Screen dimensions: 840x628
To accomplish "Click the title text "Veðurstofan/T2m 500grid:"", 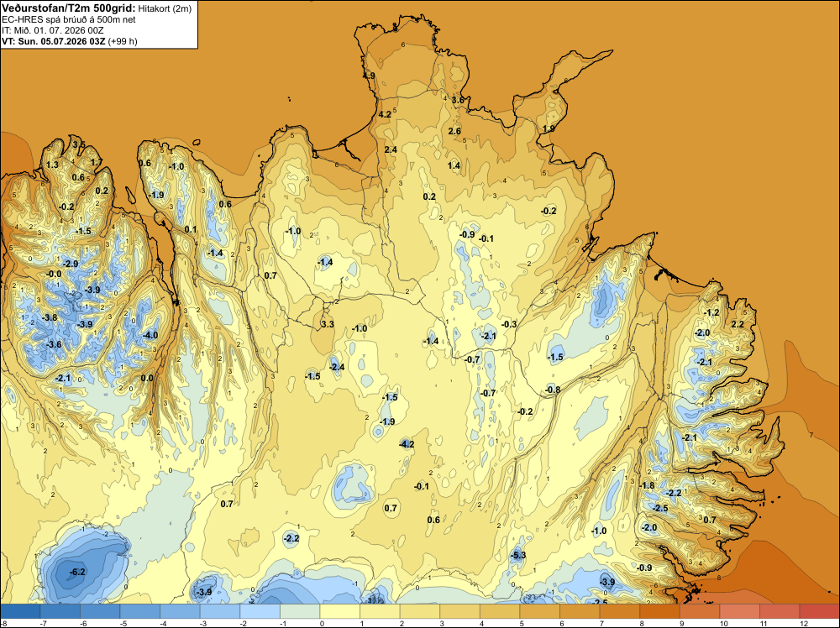I will (x=69, y=8).
